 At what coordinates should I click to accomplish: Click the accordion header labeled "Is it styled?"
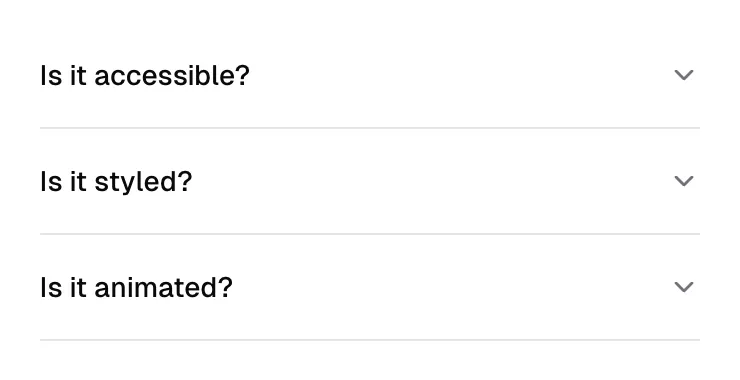(x=370, y=181)
